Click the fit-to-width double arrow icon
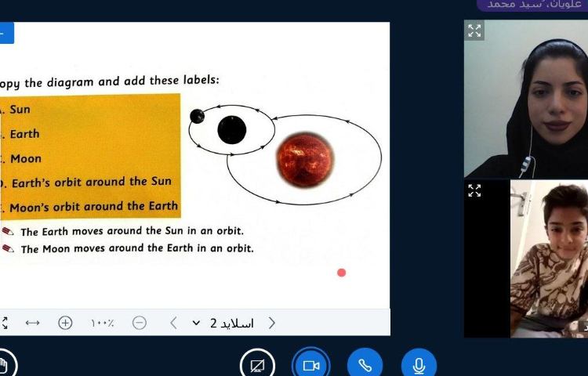Screen dimensions: 588x376 [32, 323]
